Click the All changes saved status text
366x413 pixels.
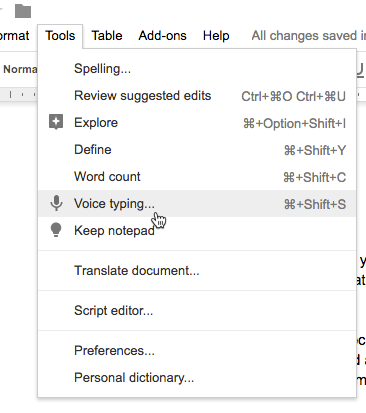point(309,36)
